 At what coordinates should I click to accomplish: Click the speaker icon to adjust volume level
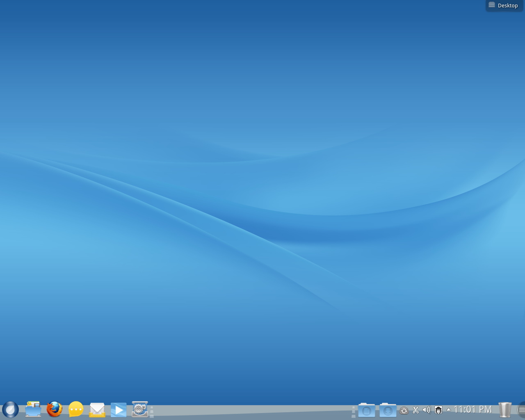coord(426,410)
